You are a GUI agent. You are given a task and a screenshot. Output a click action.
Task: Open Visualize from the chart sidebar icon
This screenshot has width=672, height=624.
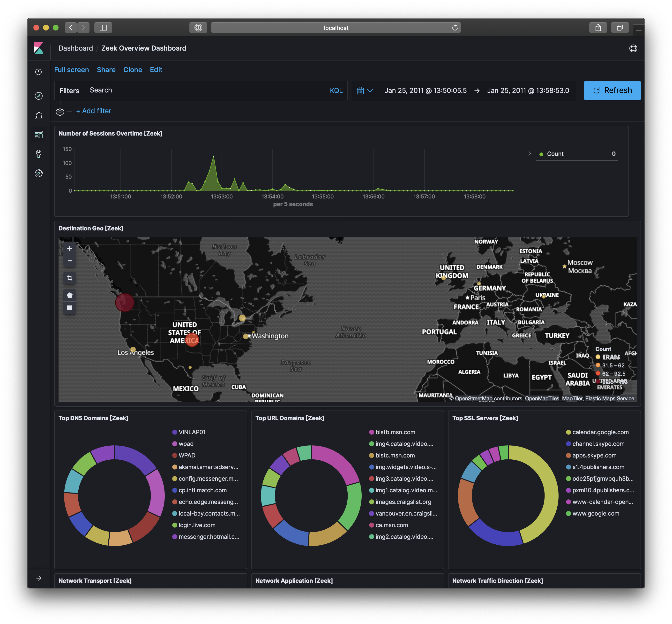point(38,115)
